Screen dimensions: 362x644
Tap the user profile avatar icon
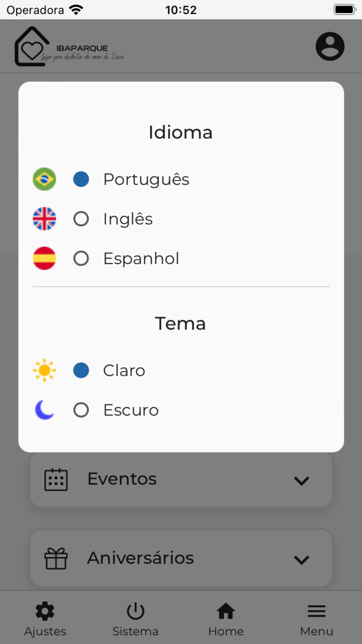(x=330, y=46)
